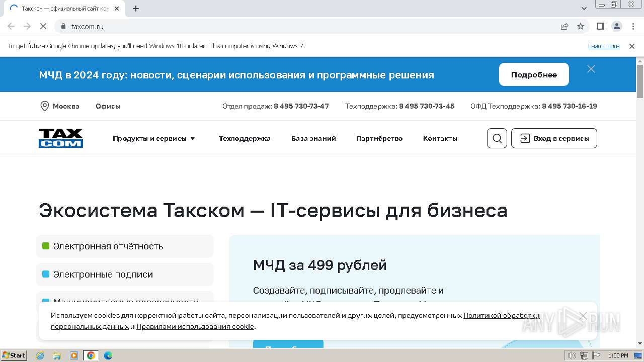Dismiss the Chrome update notice

pos(632,46)
